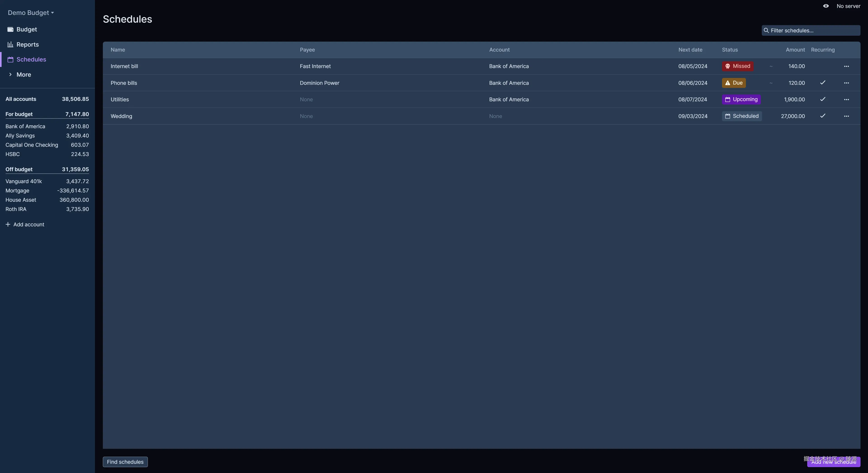The height and width of the screenshot is (473, 868).
Task: Click recurring checkmark on Phone bills row
Action: click(x=823, y=83)
